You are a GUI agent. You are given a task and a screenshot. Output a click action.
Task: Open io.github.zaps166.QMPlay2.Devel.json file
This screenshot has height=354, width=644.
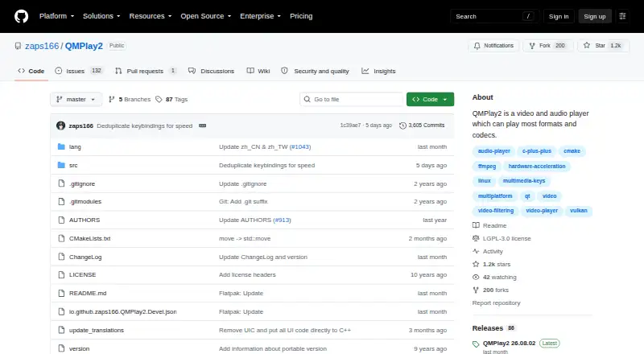tap(123, 311)
